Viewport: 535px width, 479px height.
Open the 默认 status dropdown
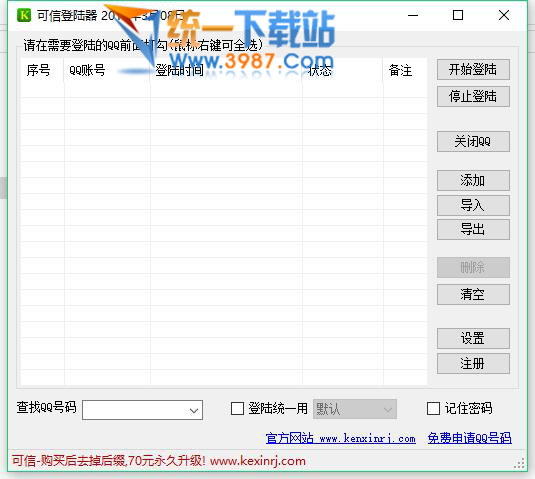(x=355, y=409)
